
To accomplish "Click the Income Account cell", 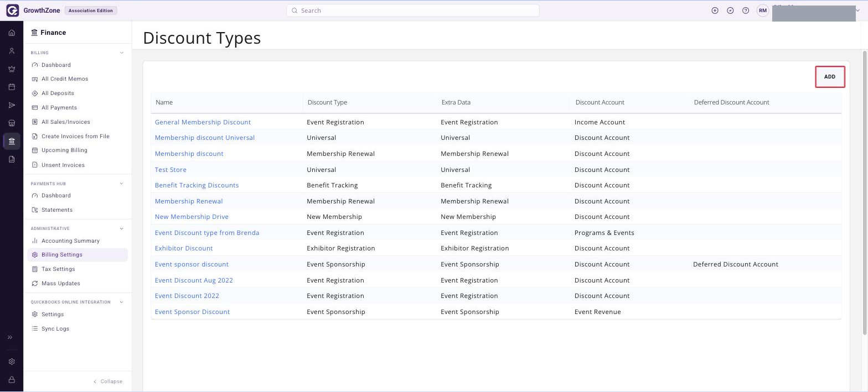I will 600,122.
